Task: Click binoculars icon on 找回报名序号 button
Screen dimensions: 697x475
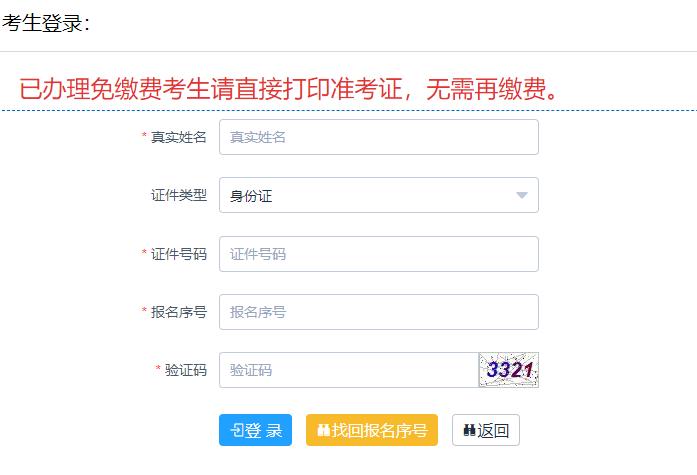Action: pos(323,430)
